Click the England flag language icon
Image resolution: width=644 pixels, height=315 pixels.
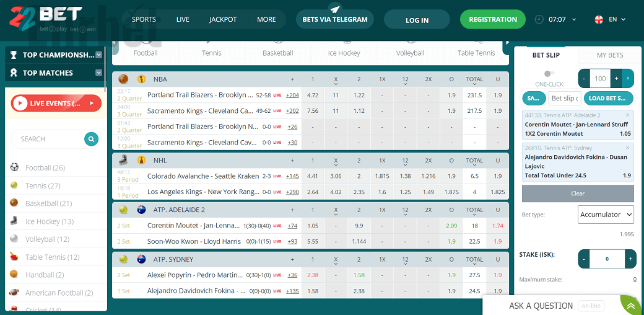[x=599, y=19]
